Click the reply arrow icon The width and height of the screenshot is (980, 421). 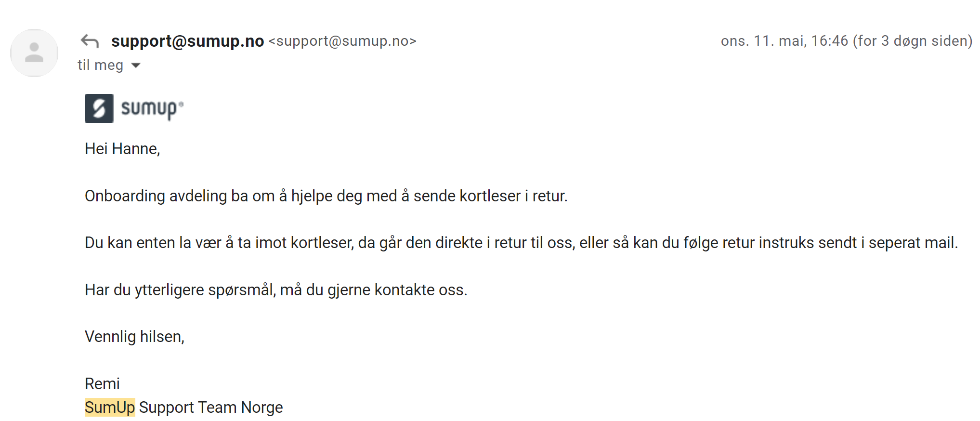click(90, 41)
